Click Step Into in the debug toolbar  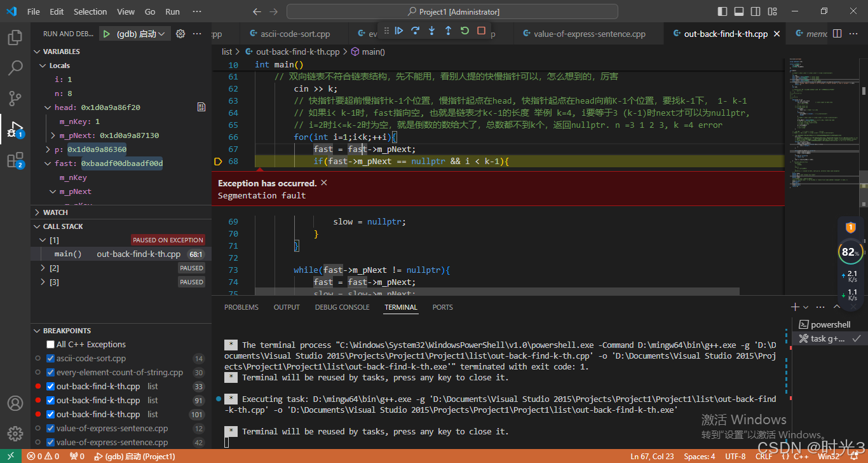432,31
